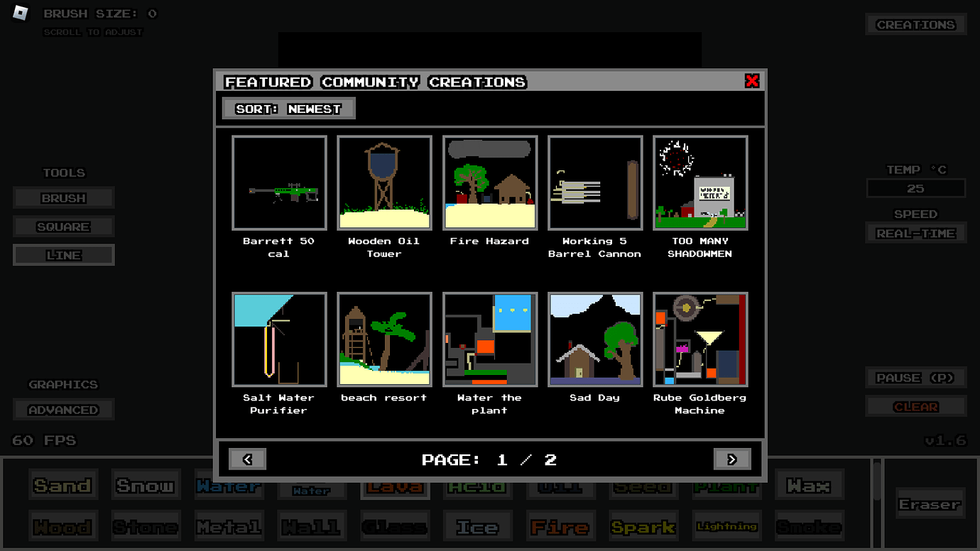Viewport: 980px width, 551px height.
Task: Select the Water element
Action: click(229, 484)
